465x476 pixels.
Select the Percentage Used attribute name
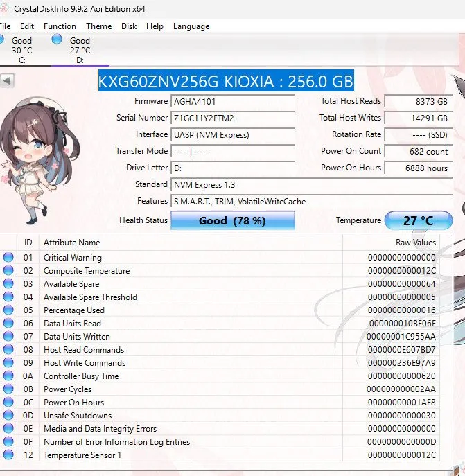(x=74, y=310)
